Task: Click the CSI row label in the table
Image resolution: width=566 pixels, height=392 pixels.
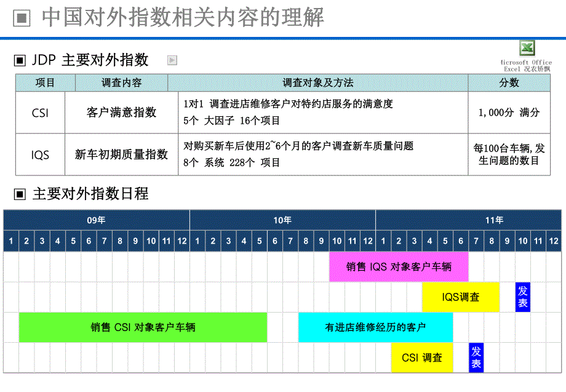Action: pos(40,113)
